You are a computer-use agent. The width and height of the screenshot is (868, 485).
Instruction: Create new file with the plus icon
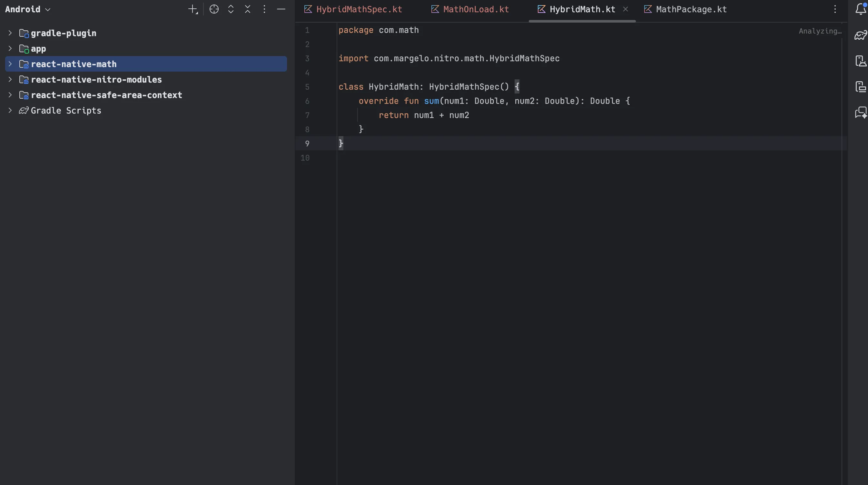pyautogui.click(x=192, y=9)
